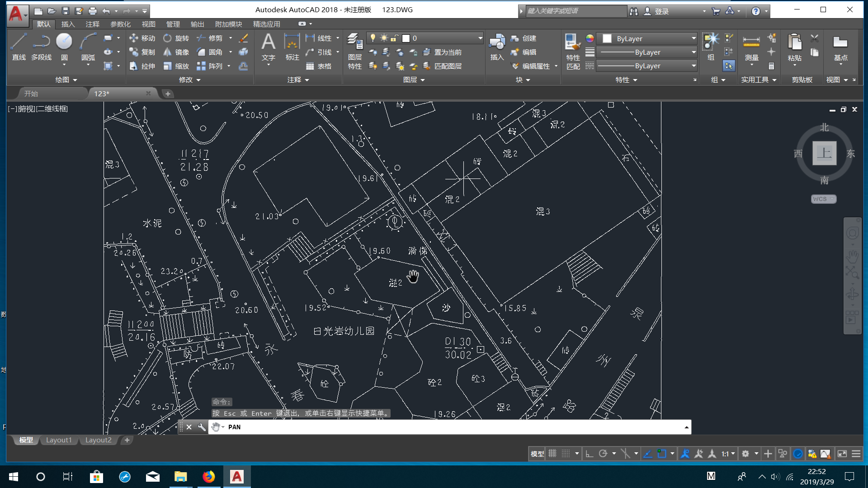
Task: Choose the Mirror (镜像) tool
Action: (176, 52)
